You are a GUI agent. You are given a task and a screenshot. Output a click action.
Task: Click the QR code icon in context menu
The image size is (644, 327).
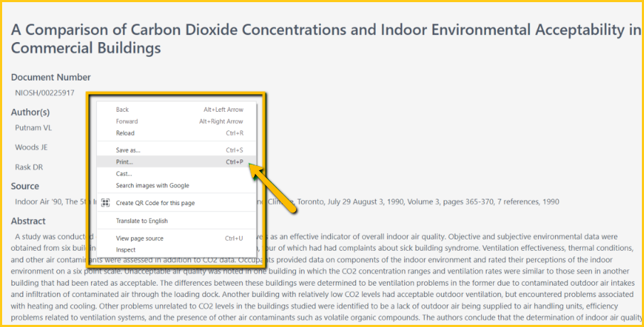105,203
